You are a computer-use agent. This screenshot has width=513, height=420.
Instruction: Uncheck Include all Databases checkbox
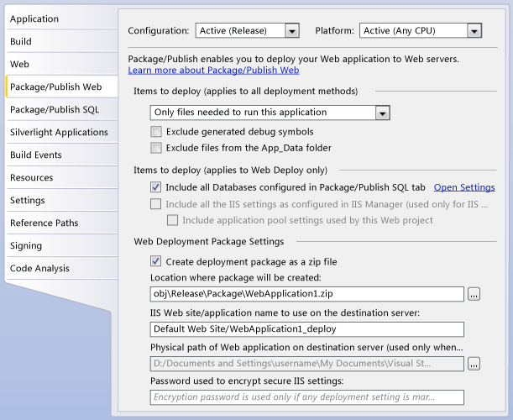pyautogui.click(x=155, y=187)
